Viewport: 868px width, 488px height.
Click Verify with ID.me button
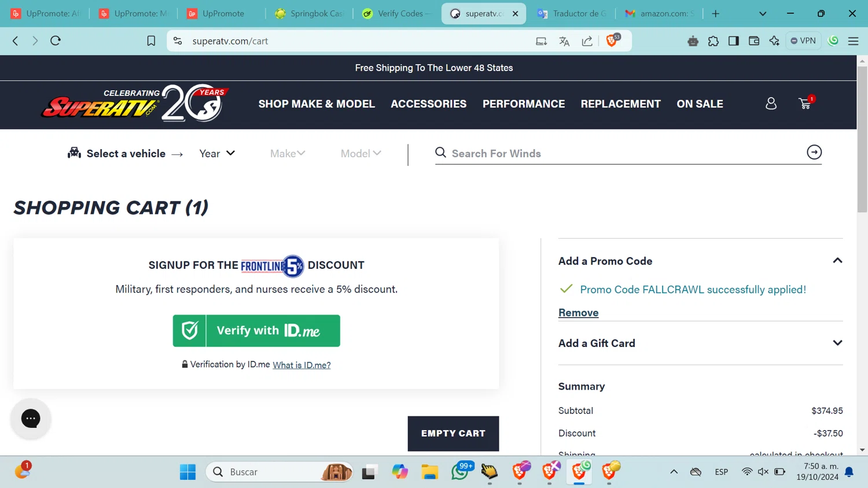point(256,331)
